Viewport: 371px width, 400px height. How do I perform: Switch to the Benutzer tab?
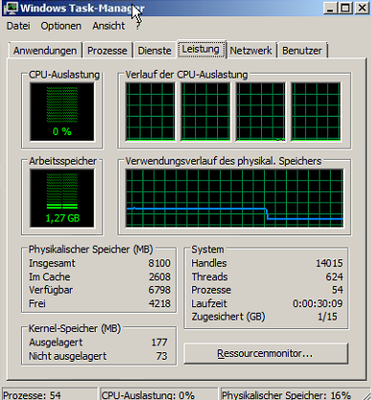click(x=302, y=51)
